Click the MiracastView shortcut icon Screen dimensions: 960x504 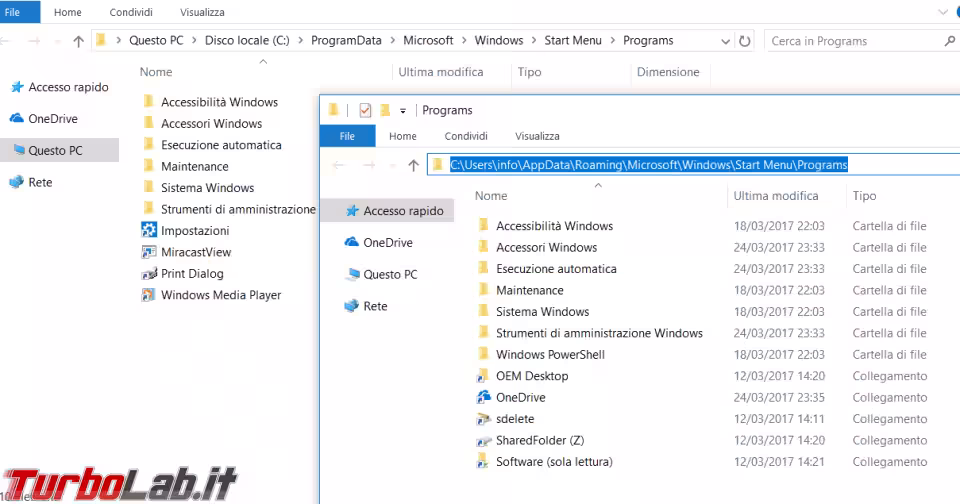(149, 252)
